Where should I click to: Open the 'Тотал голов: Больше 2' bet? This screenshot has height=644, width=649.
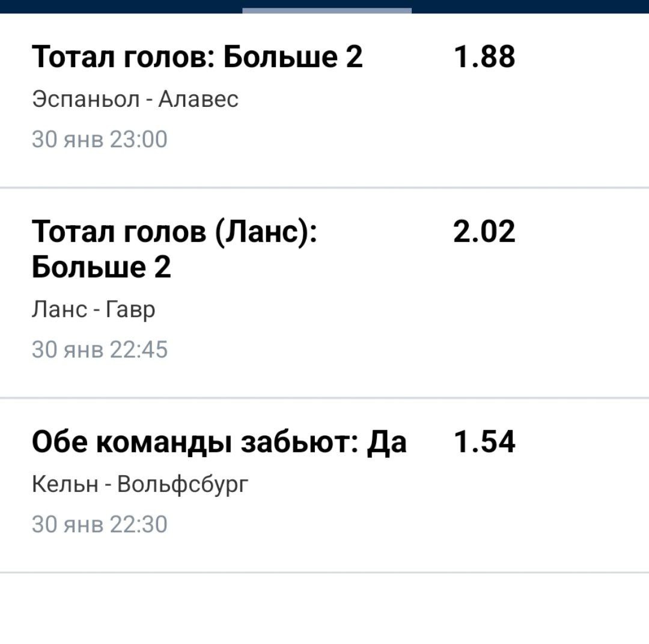click(197, 58)
